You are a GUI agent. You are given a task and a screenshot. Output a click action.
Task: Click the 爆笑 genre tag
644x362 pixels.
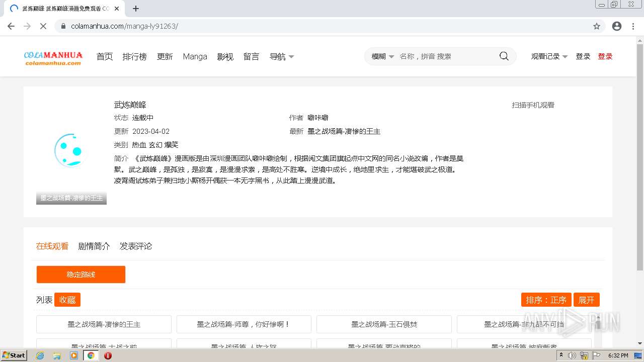click(172, 145)
